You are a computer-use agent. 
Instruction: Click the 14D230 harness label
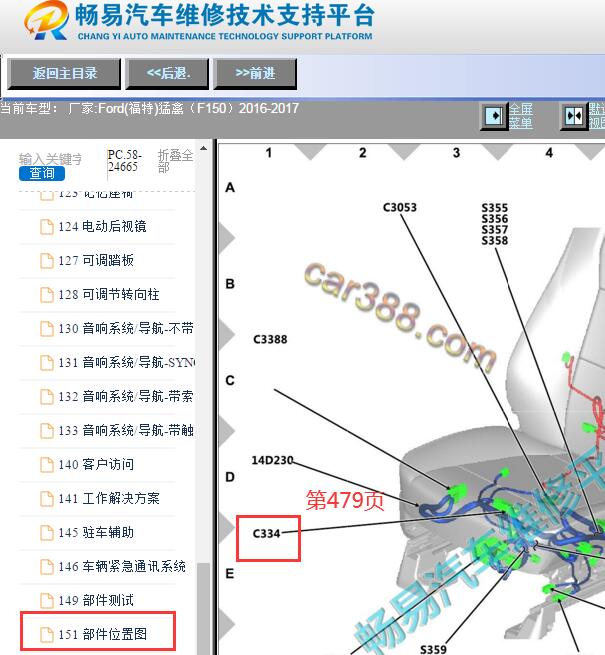tap(272, 460)
